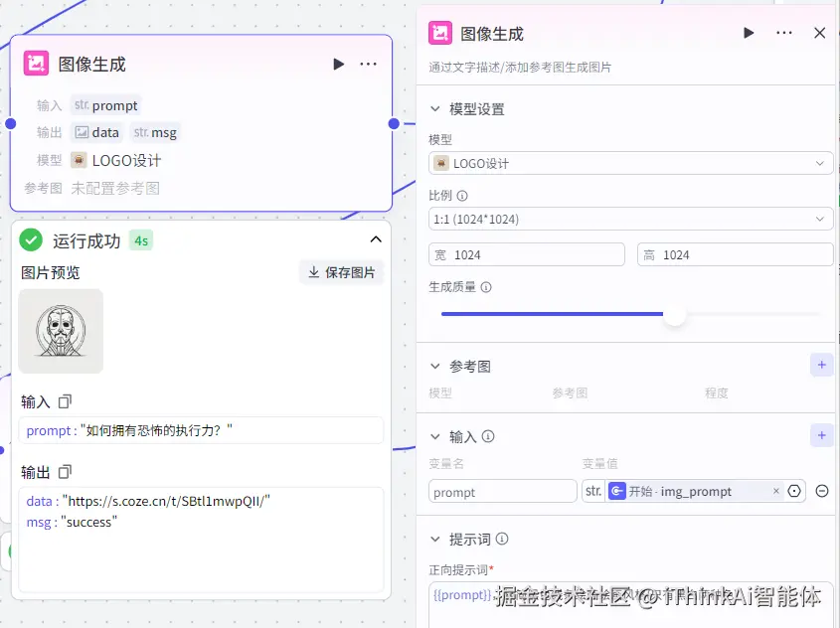The width and height of the screenshot is (840, 628).
Task: Run node from side panel play button
Action: pos(749,33)
